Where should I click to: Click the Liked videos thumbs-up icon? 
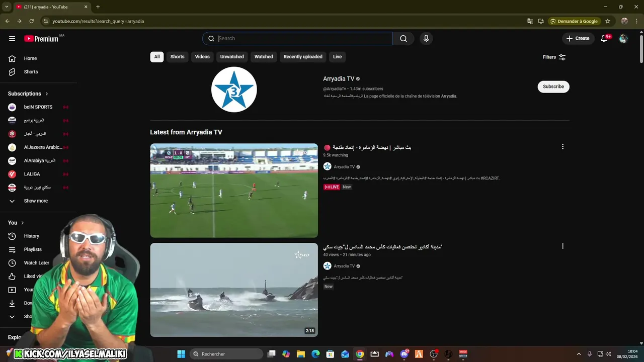click(x=12, y=276)
